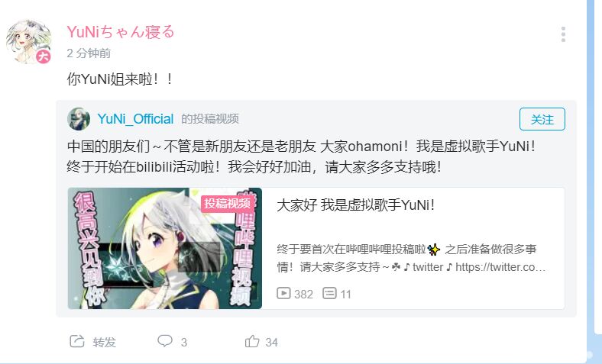This screenshot has height=364, width=602.
Task: Open YuNiちゃん寝る user avatar
Action: pos(28,41)
